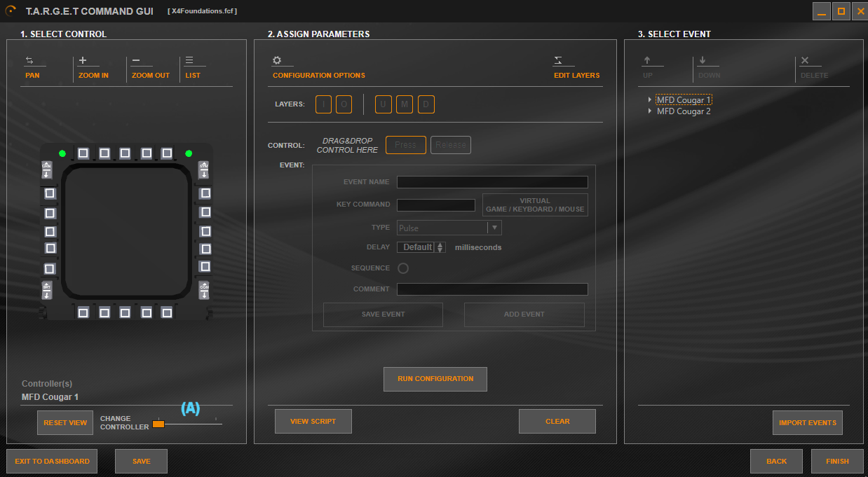The width and height of the screenshot is (868, 477).
Task: Select MFD Cougar 1 in event tree
Action: [684, 100]
